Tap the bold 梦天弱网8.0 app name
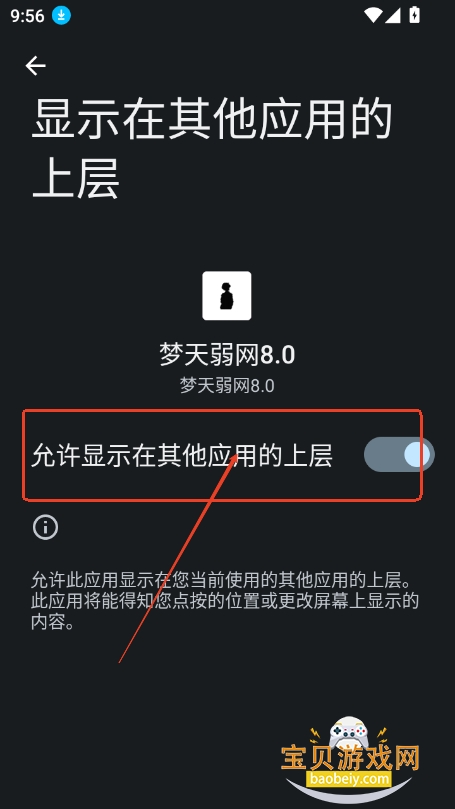The width and height of the screenshot is (455, 809). tap(227, 355)
